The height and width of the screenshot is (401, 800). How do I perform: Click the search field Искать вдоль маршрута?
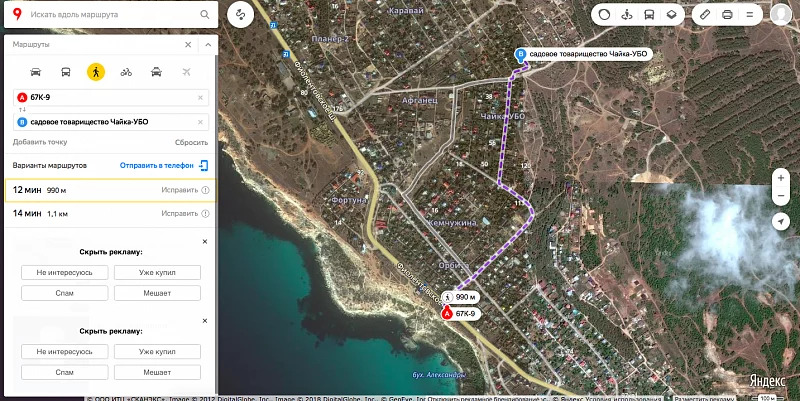point(110,16)
